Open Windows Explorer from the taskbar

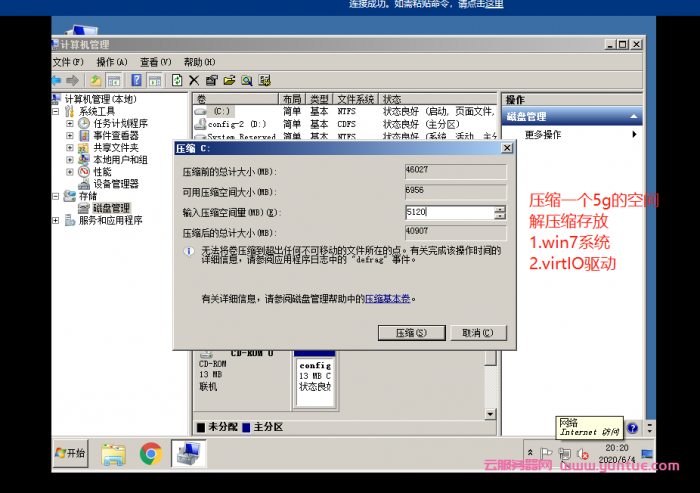pyautogui.click(x=113, y=454)
